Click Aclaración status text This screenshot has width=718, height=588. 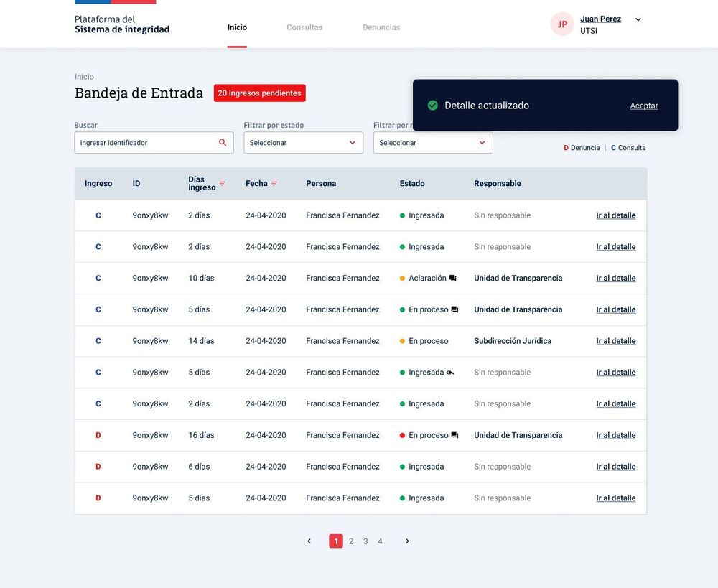click(427, 278)
